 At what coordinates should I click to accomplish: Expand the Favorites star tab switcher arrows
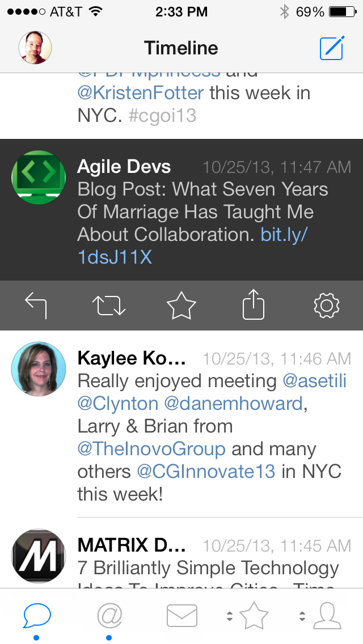tap(230, 616)
